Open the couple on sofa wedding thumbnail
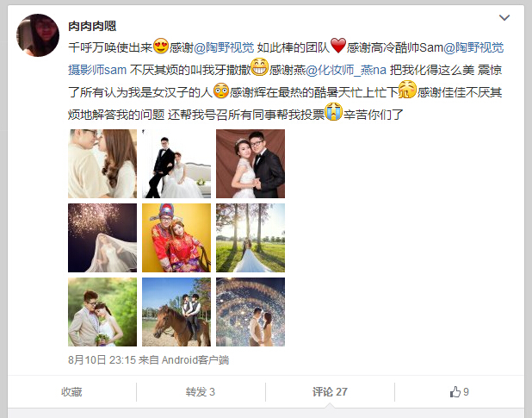This screenshot has width=532, height=418. (x=176, y=164)
